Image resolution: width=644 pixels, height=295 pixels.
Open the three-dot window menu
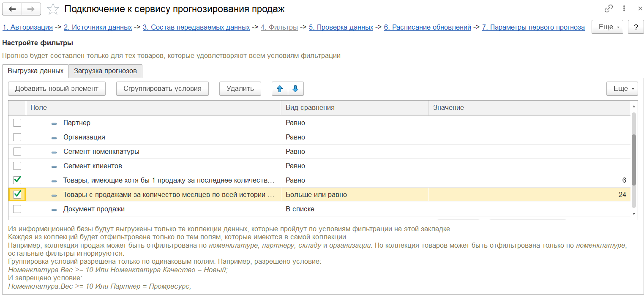(x=624, y=8)
